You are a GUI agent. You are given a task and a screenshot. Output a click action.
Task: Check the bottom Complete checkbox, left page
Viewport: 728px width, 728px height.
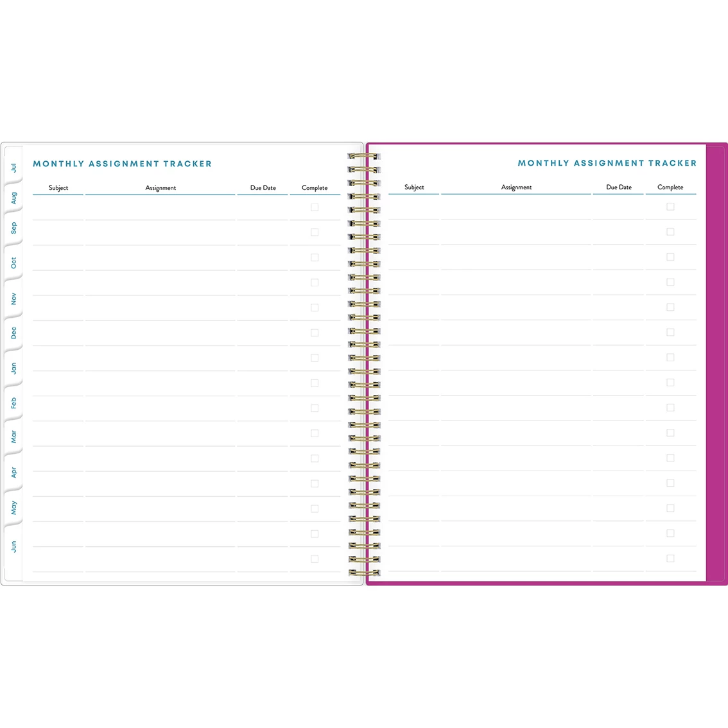315,559
